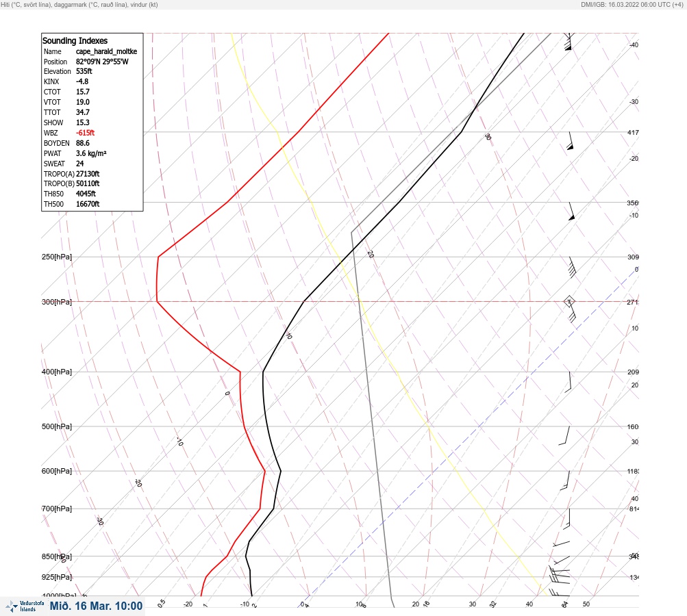The width and height of the screenshot is (687, 616).
Task: Click the TH850 value 4045ft
Action: pos(86,194)
